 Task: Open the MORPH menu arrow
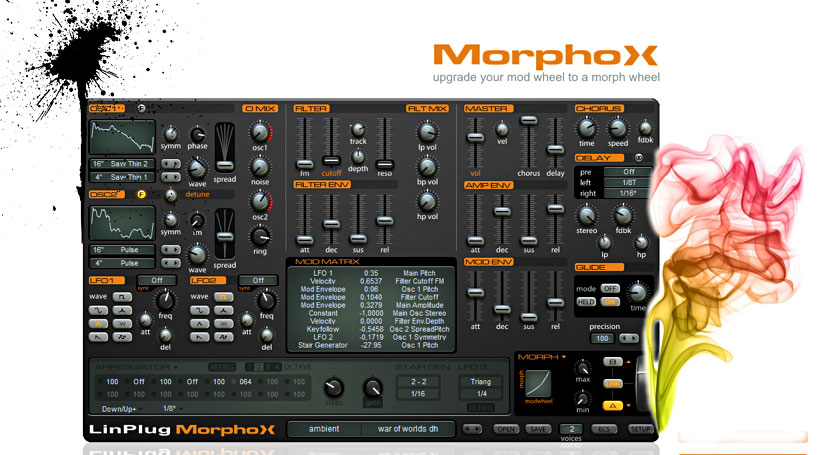(x=564, y=357)
